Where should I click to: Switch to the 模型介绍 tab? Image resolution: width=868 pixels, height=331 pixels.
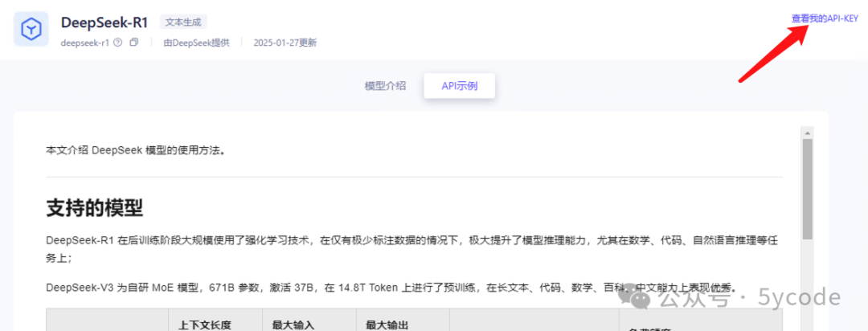pos(385,86)
